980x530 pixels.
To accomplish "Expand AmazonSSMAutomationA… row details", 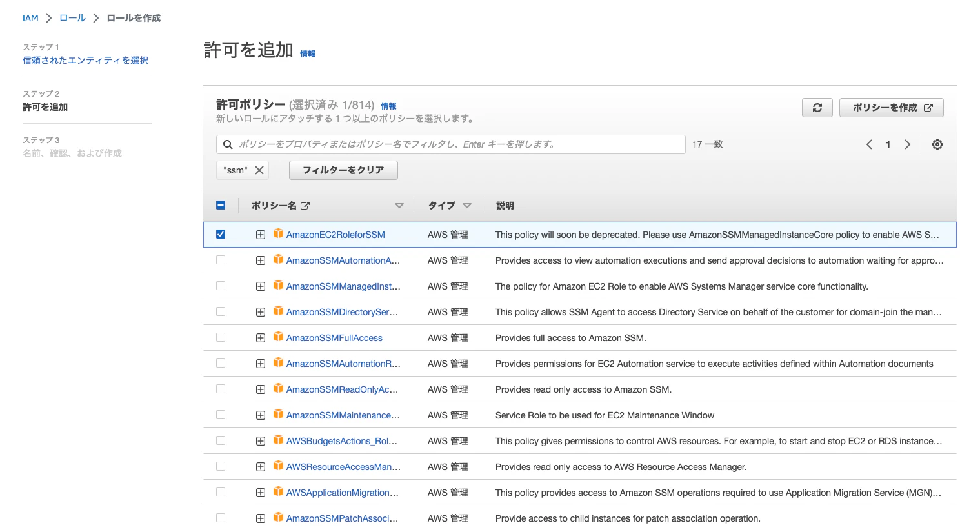I will (261, 260).
